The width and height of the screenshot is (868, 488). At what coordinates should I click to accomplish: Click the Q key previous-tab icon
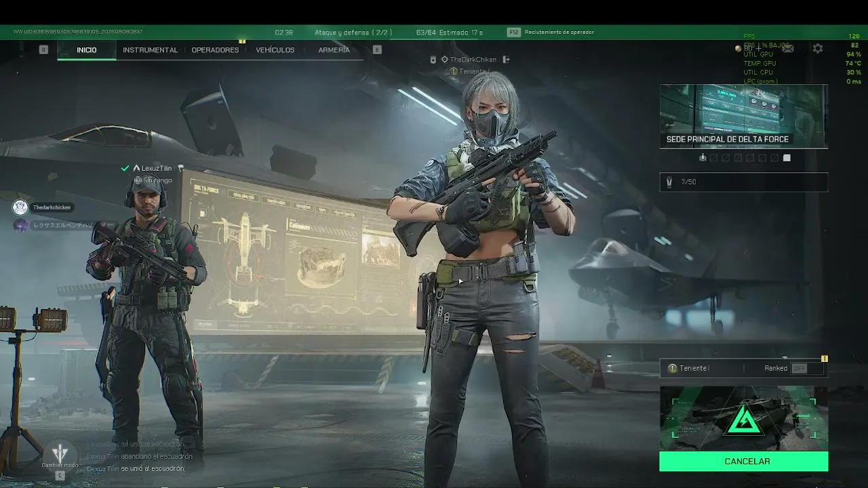point(43,49)
